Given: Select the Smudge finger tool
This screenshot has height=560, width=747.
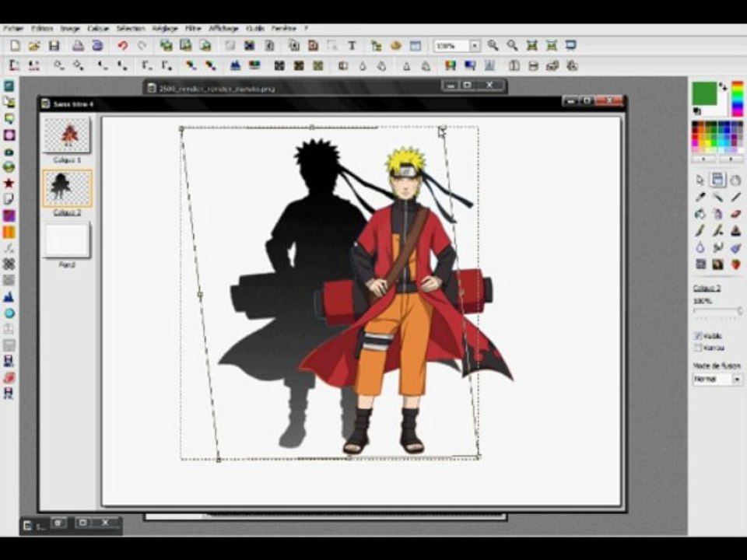Looking at the screenshot, I should pos(718,247).
